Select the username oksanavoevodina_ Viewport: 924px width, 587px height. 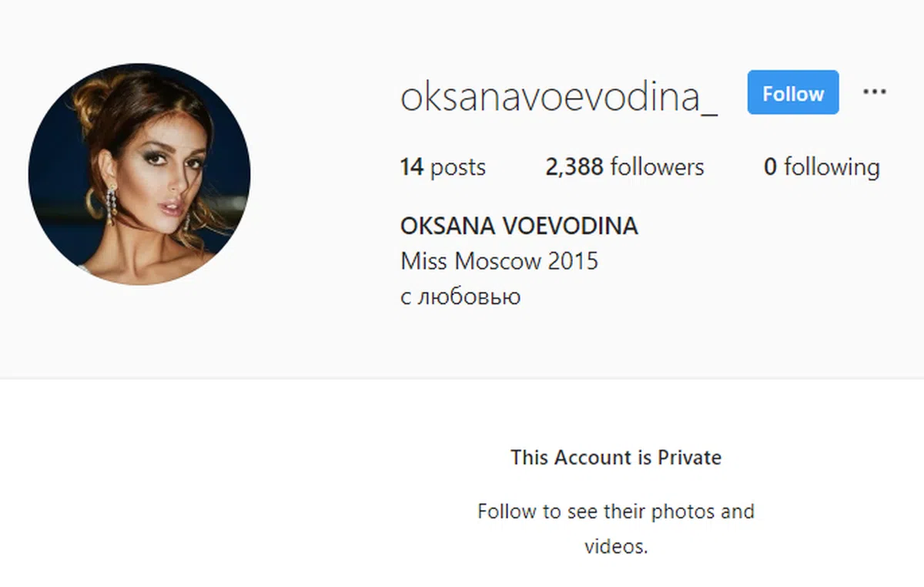coord(559,98)
